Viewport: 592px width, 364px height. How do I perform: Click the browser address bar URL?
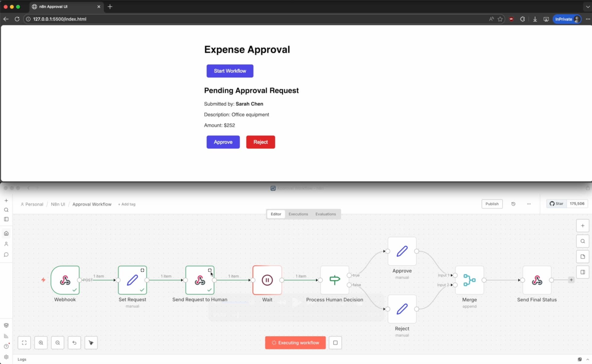click(x=60, y=19)
